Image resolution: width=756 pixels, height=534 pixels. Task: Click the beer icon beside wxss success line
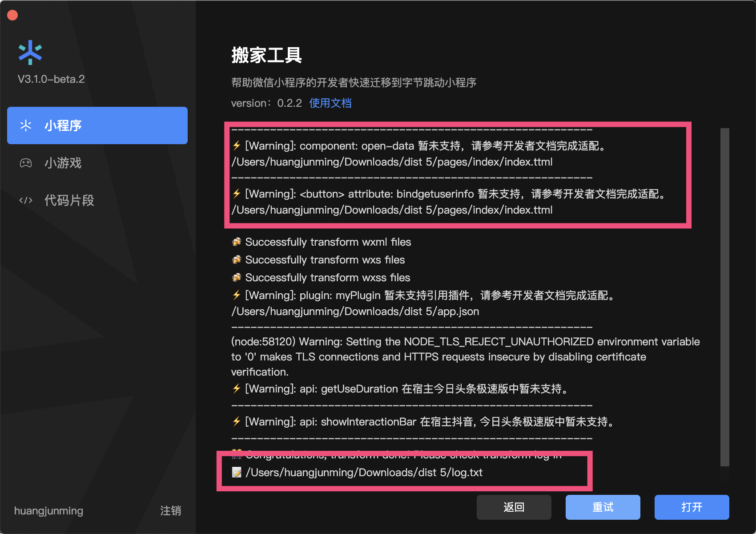(237, 277)
